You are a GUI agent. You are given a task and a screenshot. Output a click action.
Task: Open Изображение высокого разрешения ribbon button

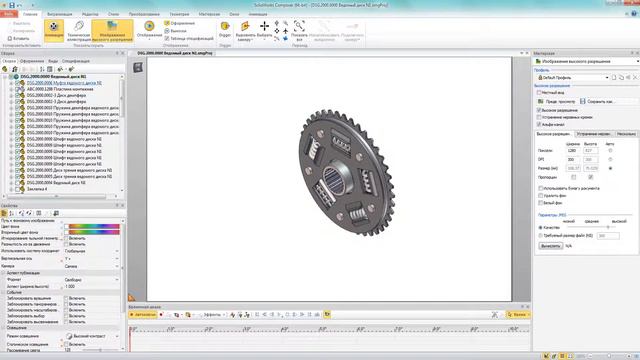pos(112,31)
